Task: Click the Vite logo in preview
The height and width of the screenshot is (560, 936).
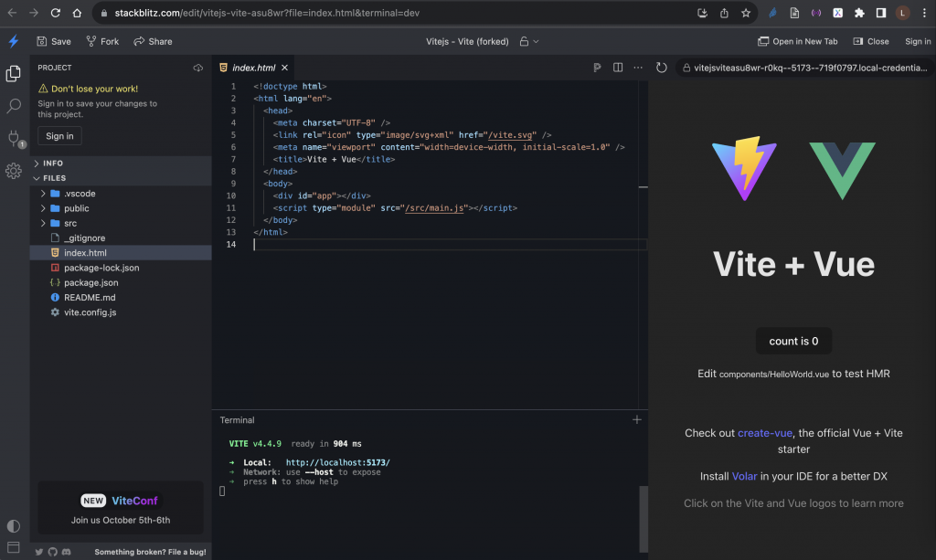Action: tap(744, 169)
